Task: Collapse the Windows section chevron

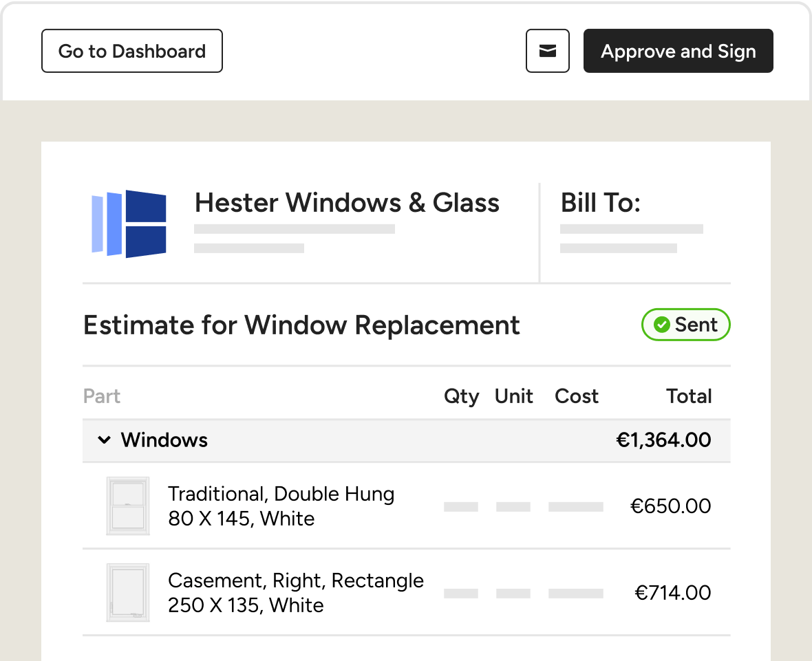Action: (104, 440)
